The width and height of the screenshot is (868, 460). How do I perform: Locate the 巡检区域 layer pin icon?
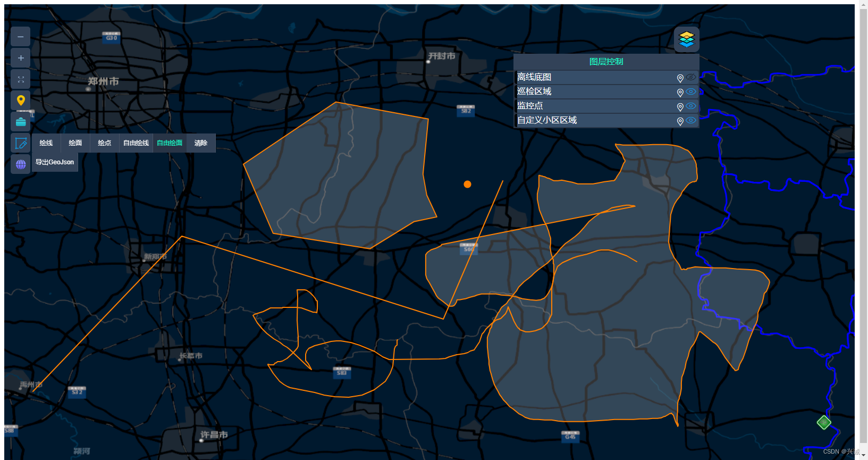coord(680,93)
